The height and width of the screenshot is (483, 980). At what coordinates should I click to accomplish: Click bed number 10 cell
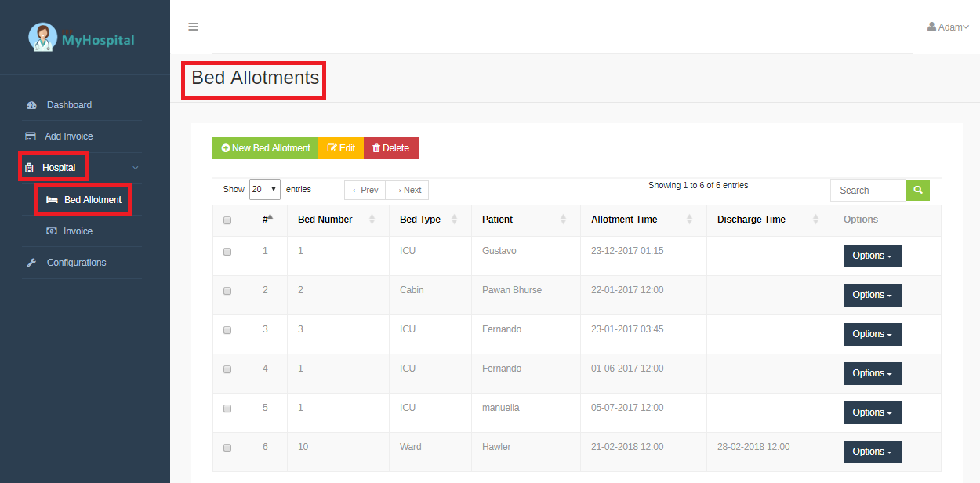click(x=303, y=447)
